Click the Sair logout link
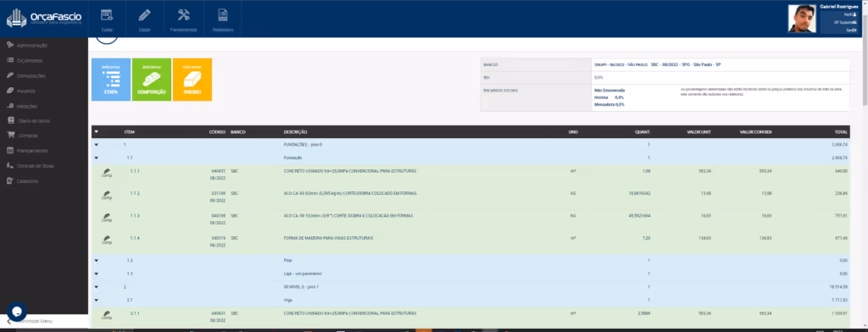This screenshot has width=868, height=332. (851, 30)
